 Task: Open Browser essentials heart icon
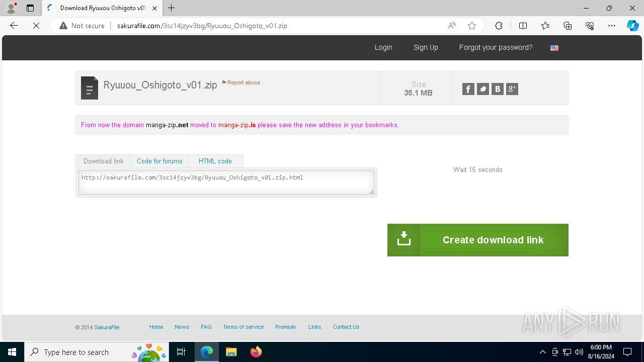pos(590,26)
